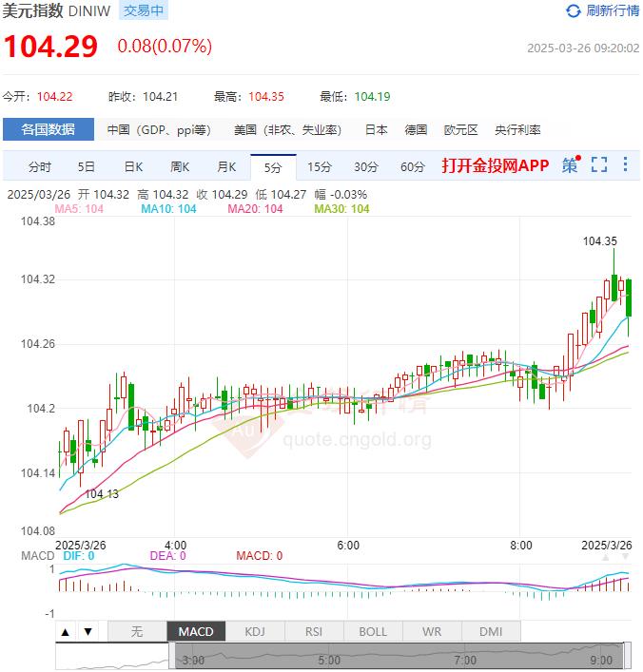643x672 pixels.
Task: Toggle fullscreen chart view icon
Action: pos(598,165)
